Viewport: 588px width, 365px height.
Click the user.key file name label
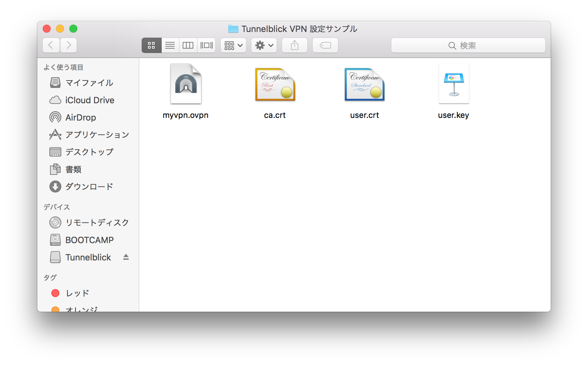click(x=454, y=115)
